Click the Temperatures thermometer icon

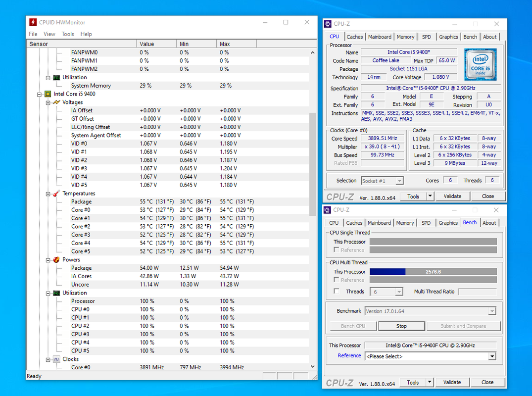[x=56, y=194]
